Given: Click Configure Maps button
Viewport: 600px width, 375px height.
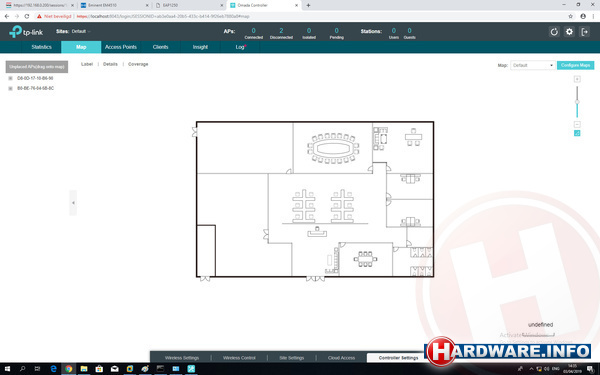Looking at the screenshot, I should point(576,65).
